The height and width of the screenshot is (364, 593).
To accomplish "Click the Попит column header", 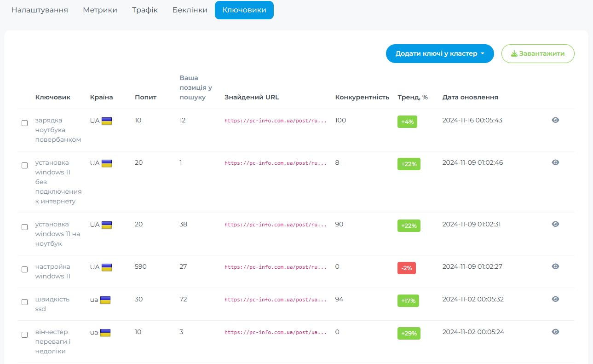I will pos(145,97).
